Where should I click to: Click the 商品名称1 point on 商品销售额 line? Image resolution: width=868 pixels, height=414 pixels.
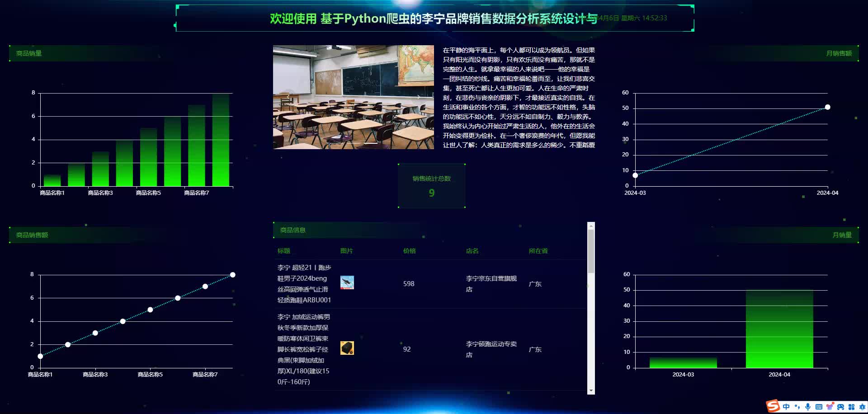tap(40, 356)
